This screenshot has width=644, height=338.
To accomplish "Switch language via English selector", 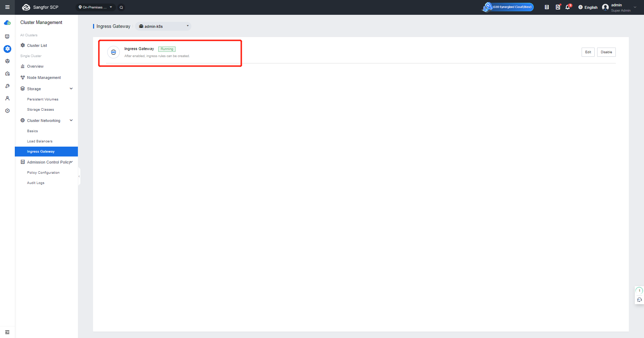I will [588, 7].
